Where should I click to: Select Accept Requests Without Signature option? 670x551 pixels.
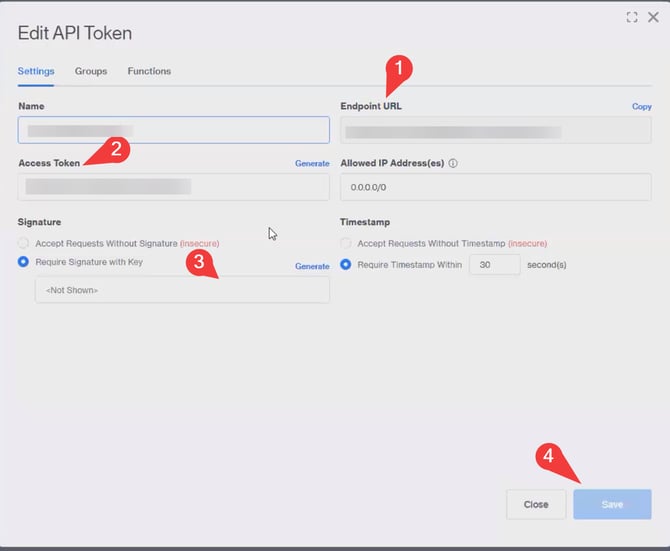[x=24, y=243]
